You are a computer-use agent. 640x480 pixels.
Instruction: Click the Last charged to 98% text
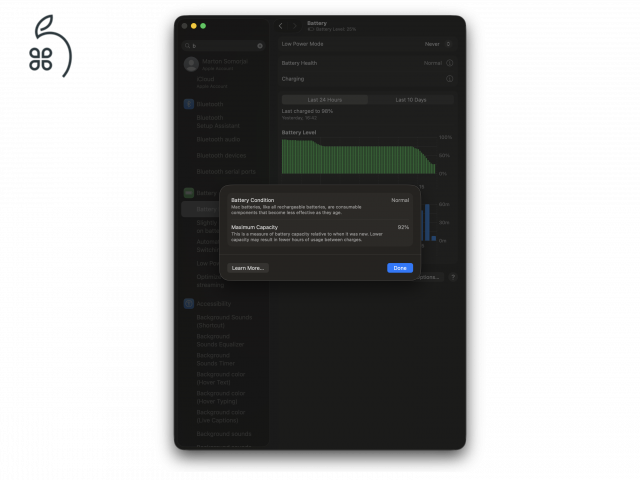coord(307,111)
